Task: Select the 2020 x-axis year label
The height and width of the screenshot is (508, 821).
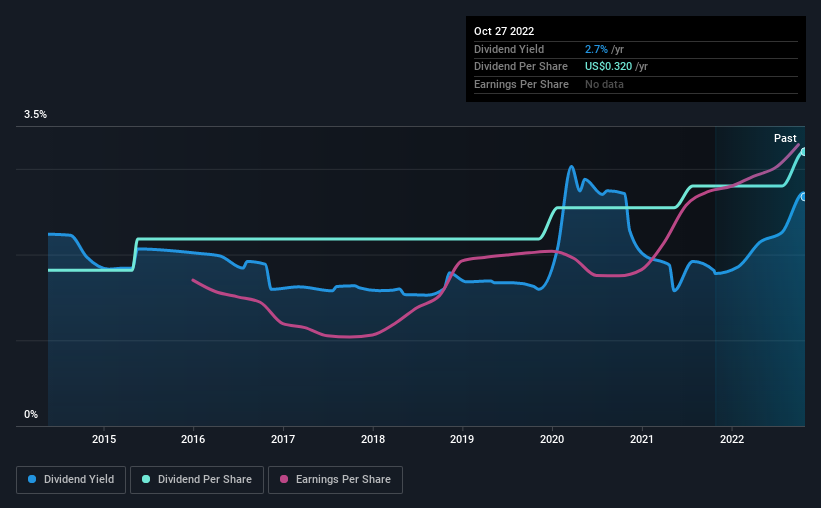Action: [552, 439]
